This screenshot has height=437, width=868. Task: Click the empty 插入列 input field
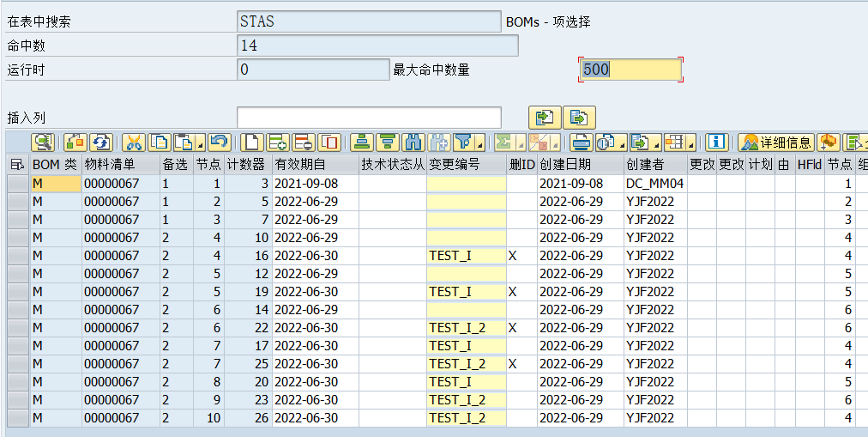click(369, 118)
